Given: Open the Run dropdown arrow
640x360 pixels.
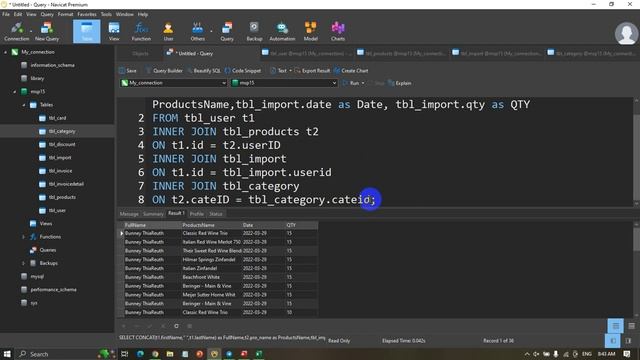Looking at the screenshot, I should 363,83.
